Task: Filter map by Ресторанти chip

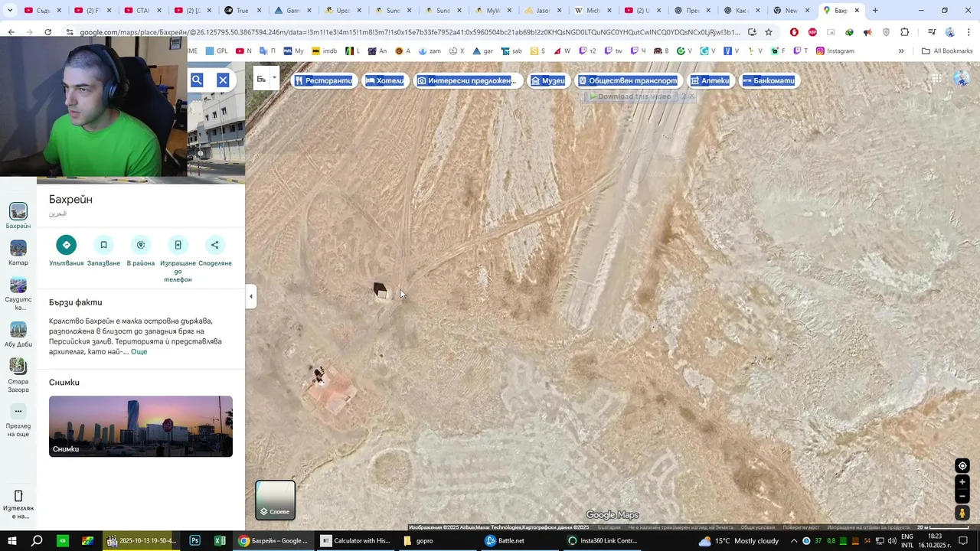Action: point(323,80)
